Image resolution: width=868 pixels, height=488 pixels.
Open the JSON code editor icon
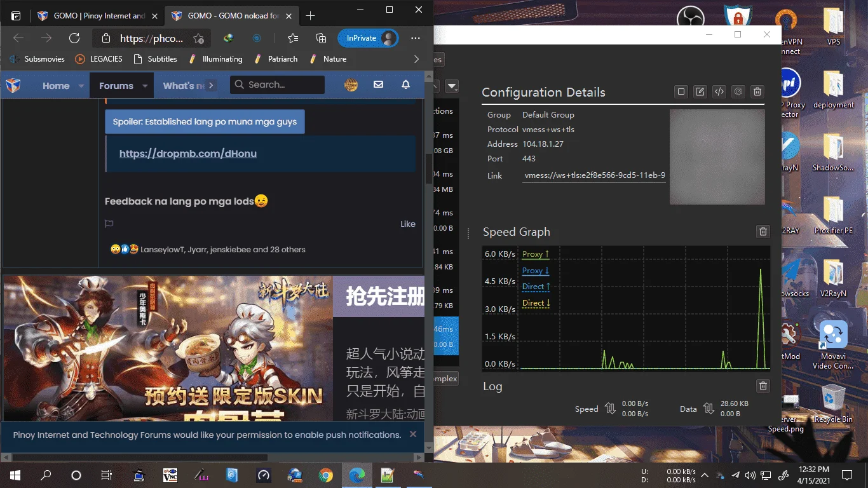[719, 91]
